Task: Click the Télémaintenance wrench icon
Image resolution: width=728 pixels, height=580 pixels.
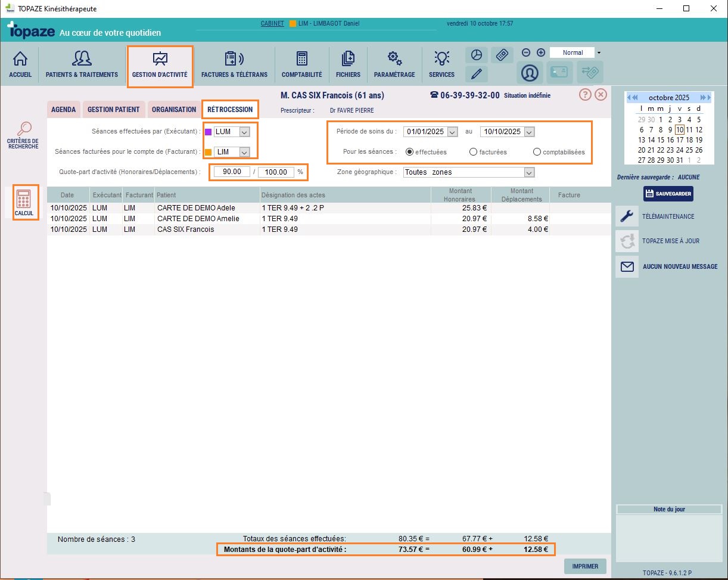Action: point(627,216)
